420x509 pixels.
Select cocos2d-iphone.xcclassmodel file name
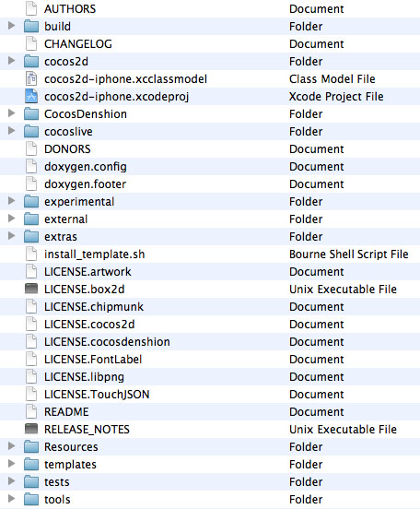[125, 79]
